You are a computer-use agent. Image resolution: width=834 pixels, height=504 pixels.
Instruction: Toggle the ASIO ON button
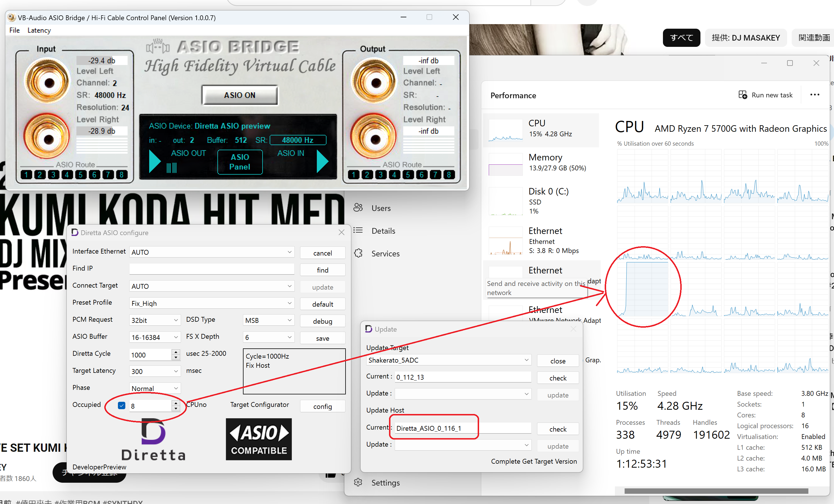240,95
